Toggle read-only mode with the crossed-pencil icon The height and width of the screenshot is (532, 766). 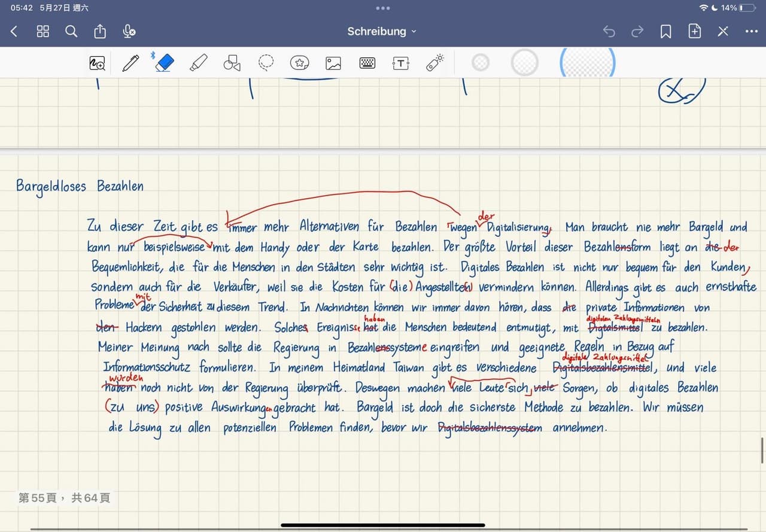pos(723,32)
